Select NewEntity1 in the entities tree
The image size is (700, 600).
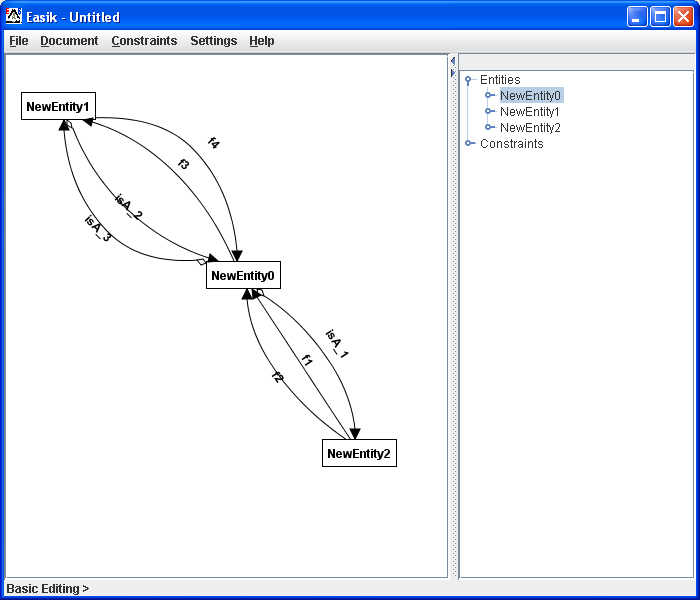530,112
